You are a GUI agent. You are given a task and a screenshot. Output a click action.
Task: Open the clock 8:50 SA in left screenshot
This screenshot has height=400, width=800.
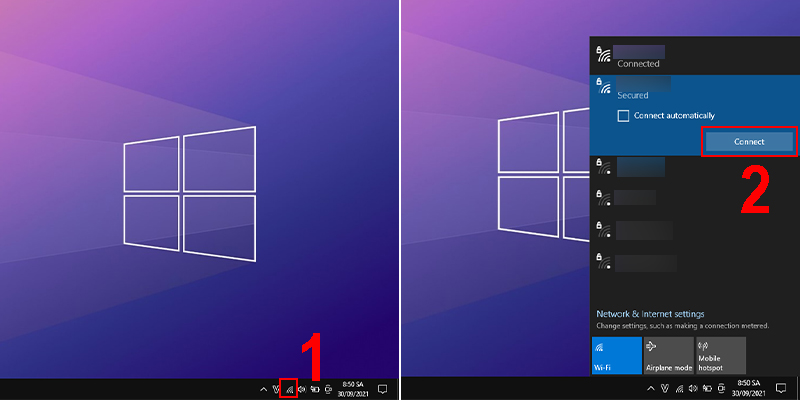(x=353, y=389)
